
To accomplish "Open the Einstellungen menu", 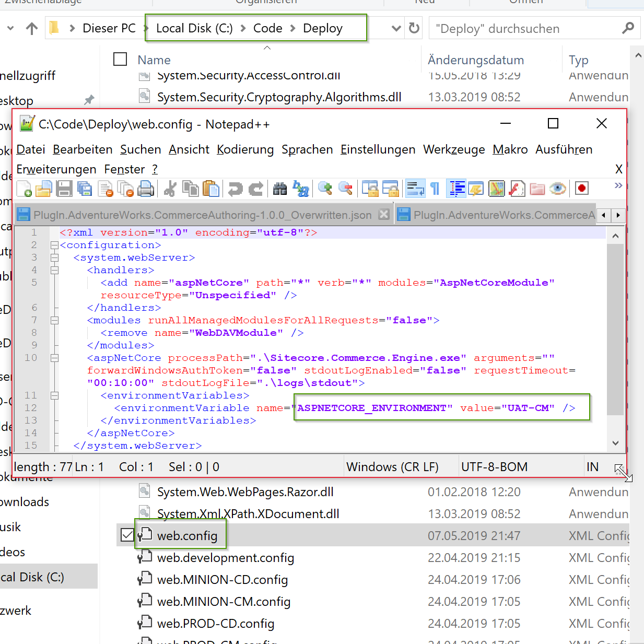I will click(378, 149).
